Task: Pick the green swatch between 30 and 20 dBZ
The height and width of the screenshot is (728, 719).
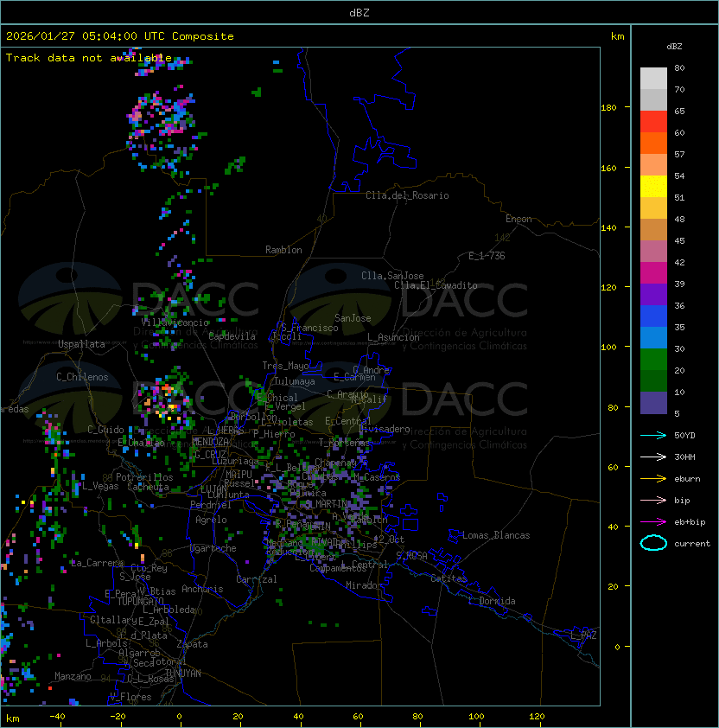Action: pos(653,360)
